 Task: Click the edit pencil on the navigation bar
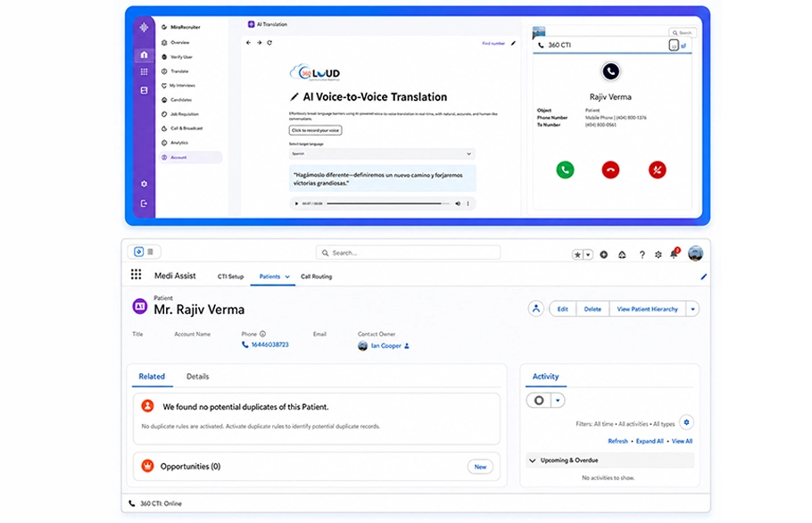(x=703, y=277)
